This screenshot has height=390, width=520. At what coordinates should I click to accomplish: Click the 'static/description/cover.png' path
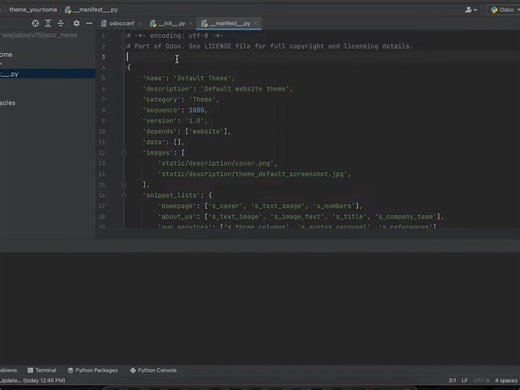[216, 163]
